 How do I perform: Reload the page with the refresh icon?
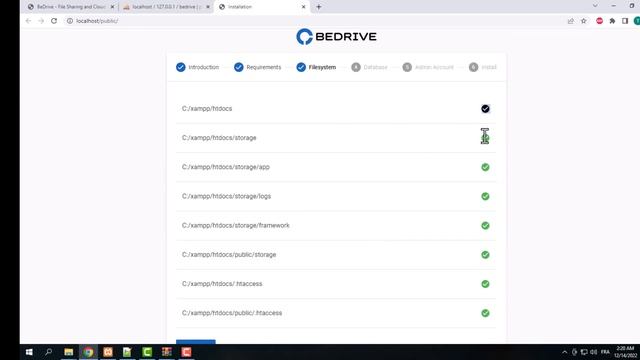54,21
